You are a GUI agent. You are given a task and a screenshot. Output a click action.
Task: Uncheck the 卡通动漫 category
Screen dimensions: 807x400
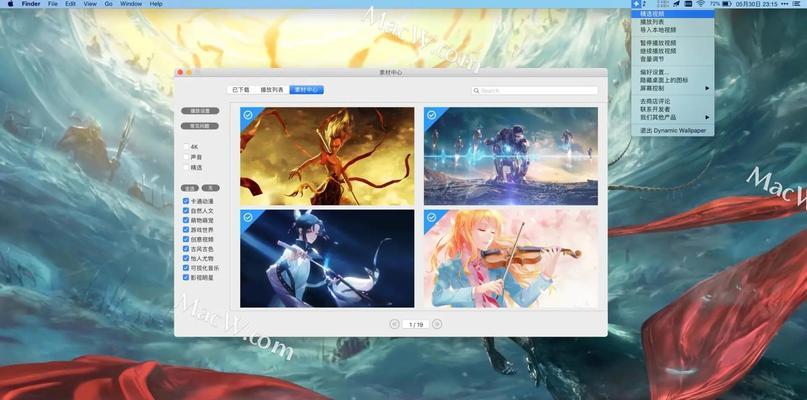[186, 201]
